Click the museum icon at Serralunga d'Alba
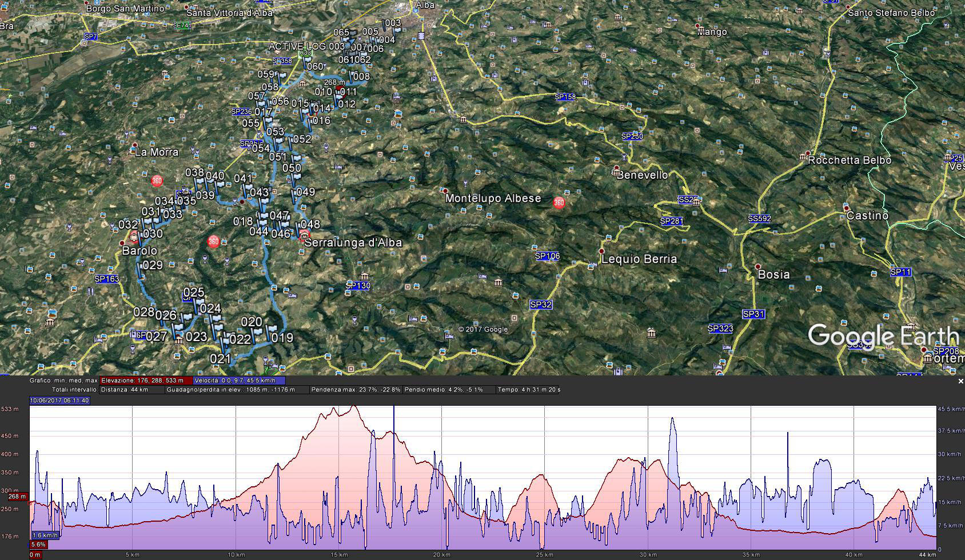965x560 pixels. point(305,235)
